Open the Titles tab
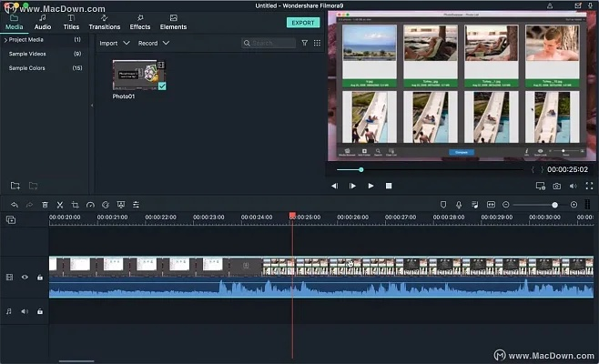Screen dimensions: 599x364 pyautogui.click(x=71, y=23)
